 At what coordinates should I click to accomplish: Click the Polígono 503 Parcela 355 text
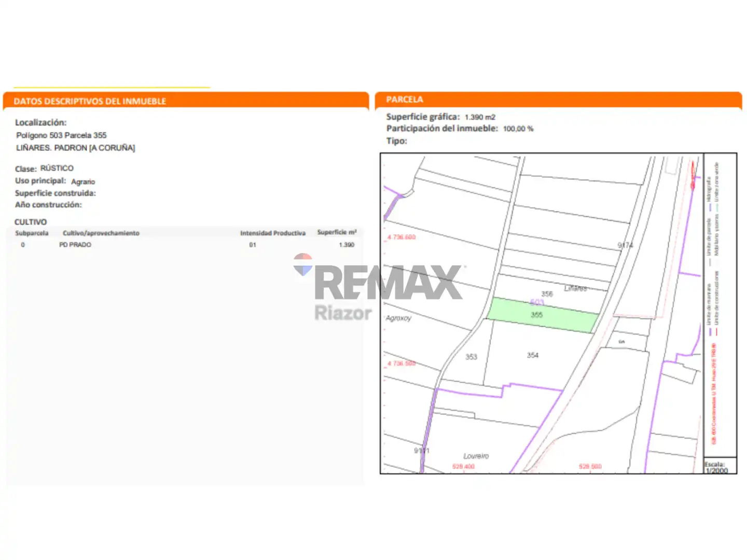pos(61,135)
